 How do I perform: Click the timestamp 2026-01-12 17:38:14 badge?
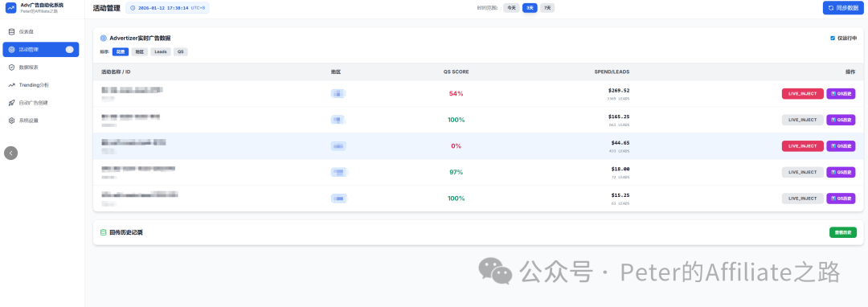(168, 8)
